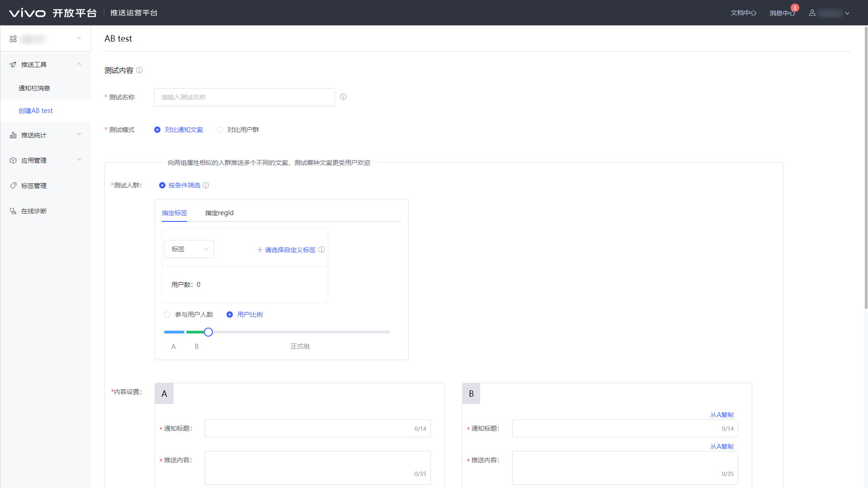868x488 pixels.
Task: Click the vivo 开放平台 logo
Action: tap(53, 13)
